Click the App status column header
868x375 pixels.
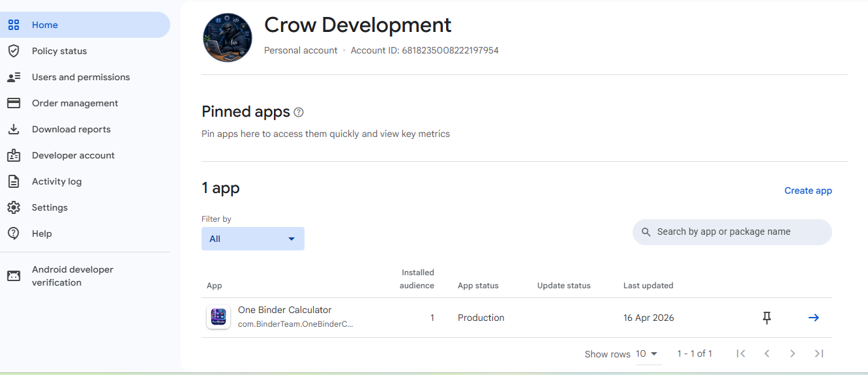click(478, 286)
